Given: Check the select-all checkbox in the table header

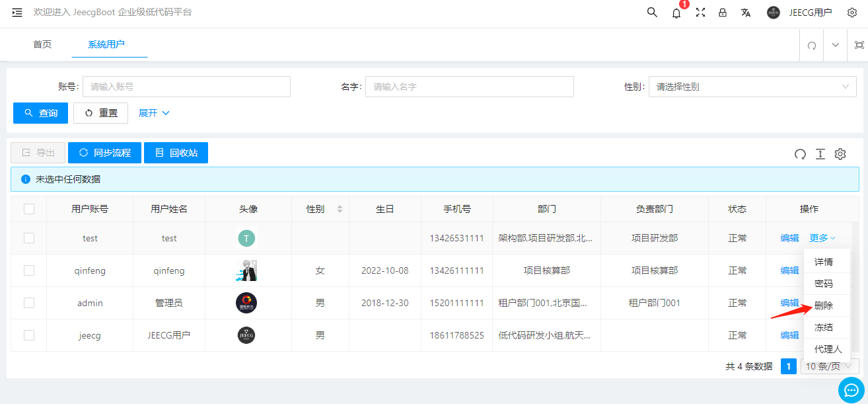Looking at the screenshot, I should click(x=29, y=208).
